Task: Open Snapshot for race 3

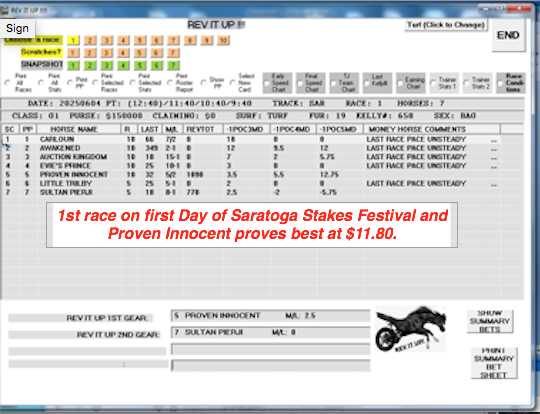Action: click(x=106, y=65)
